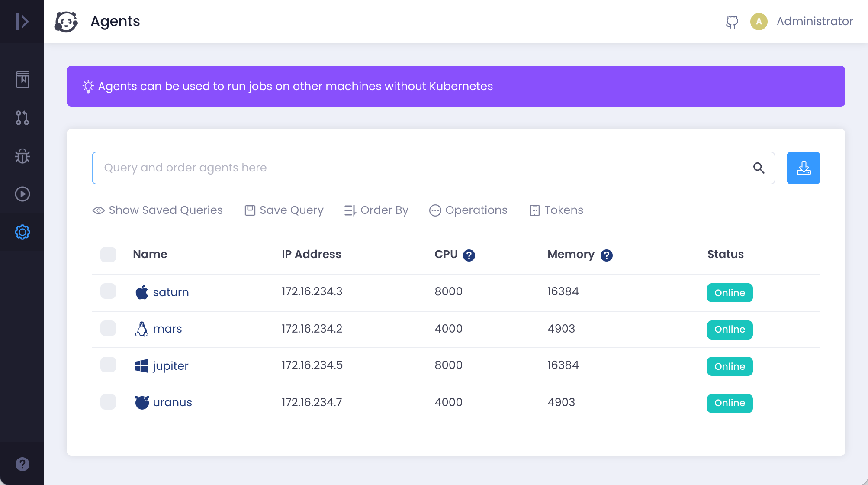Click the panda logo next to Agents
The width and height of the screenshot is (868, 485).
66,21
